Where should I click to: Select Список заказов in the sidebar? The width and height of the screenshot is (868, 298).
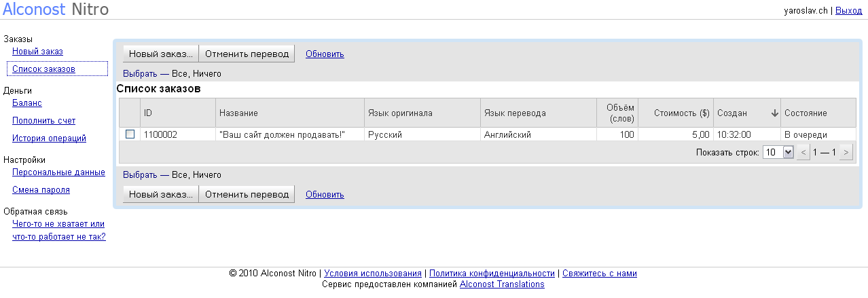tap(43, 69)
